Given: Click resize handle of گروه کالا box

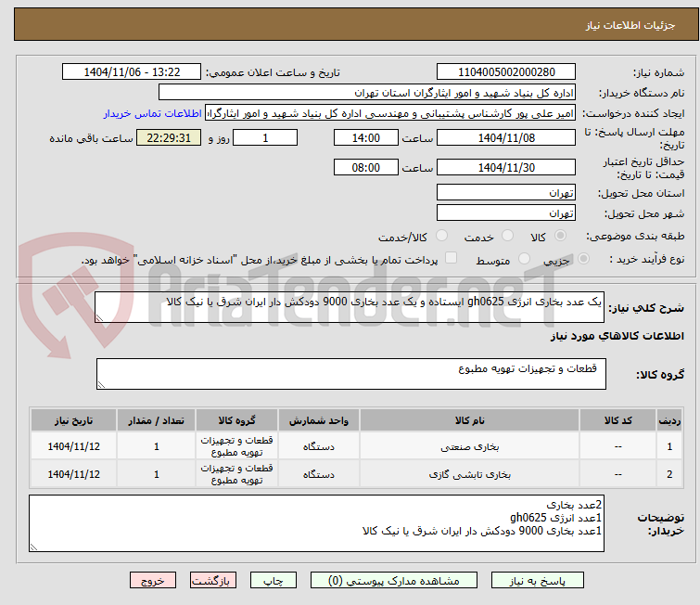Looking at the screenshot, I should (101, 385).
